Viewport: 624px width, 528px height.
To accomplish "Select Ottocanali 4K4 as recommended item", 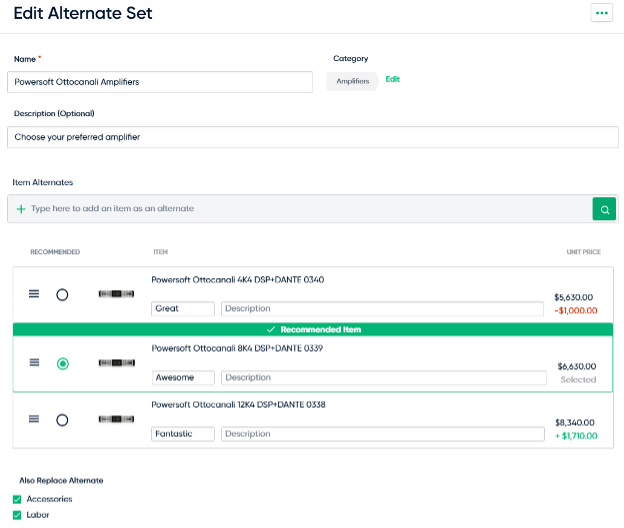I will [62, 295].
